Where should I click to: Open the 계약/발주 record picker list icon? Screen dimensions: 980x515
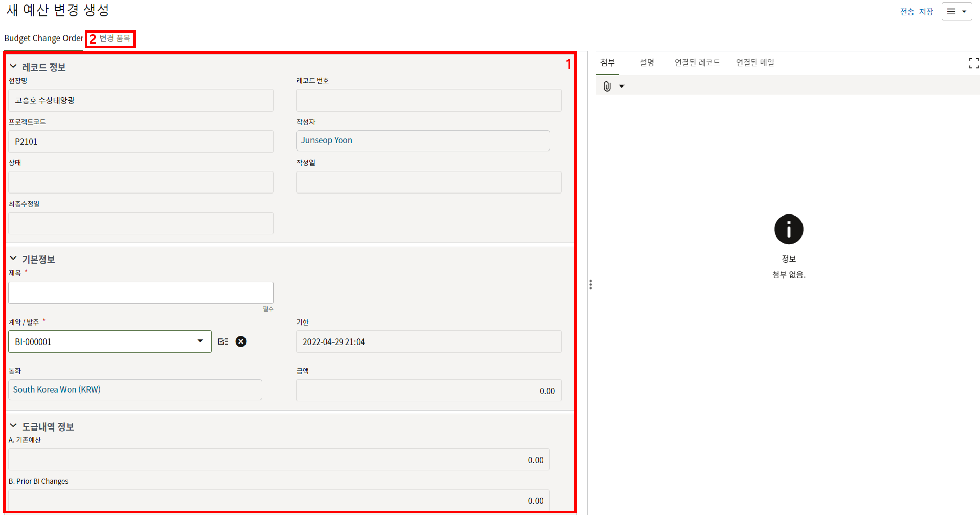[223, 341]
